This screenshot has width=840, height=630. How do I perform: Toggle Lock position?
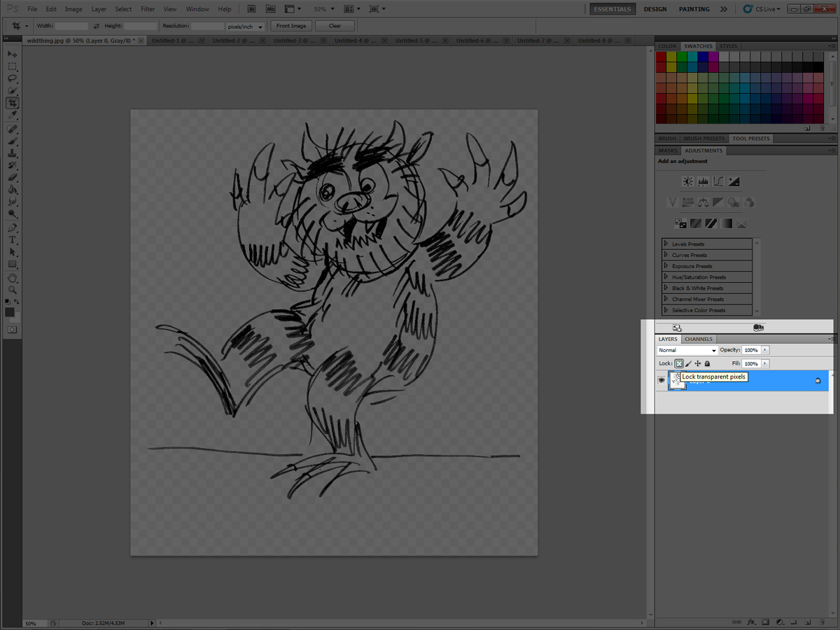click(x=698, y=364)
